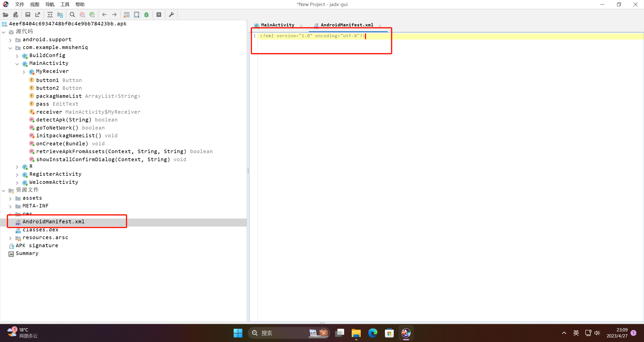Screen dimensions: 644x342
Task: Open APK signature node
Action: (x=37, y=245)
